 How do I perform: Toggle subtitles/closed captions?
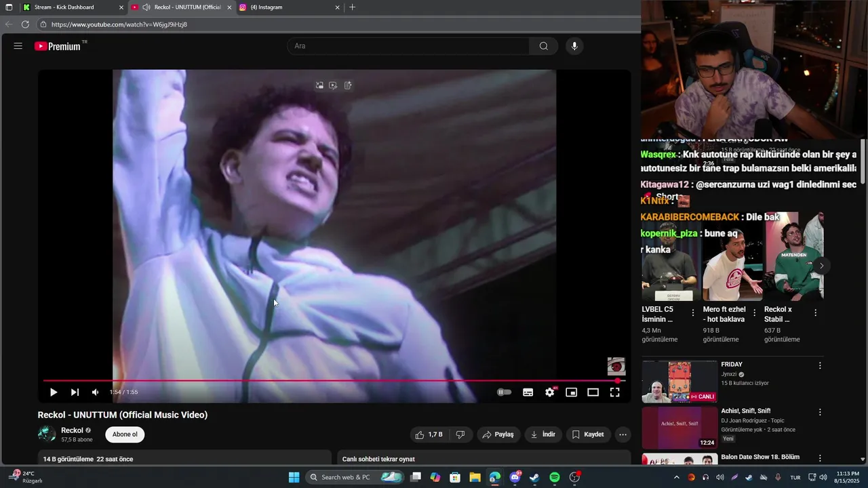[x=528, y=392]
